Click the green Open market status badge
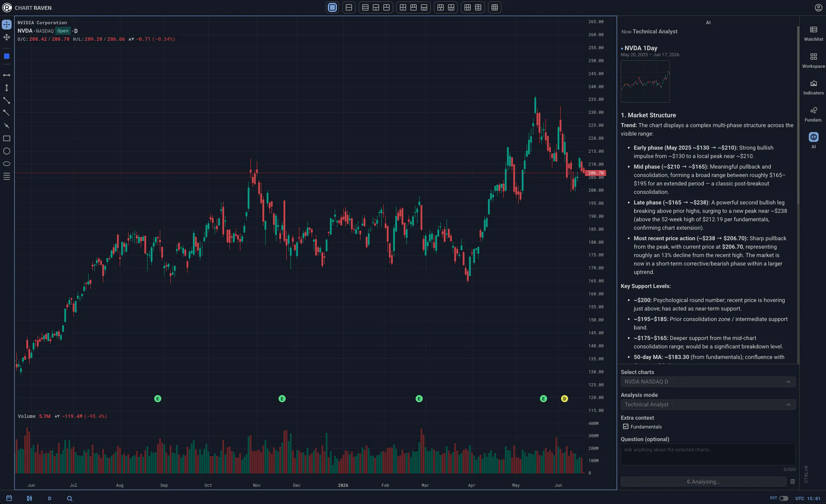Image resolution: width=826 pixels, height=504 pixels. pyautogui.click(x=63, y=31)
